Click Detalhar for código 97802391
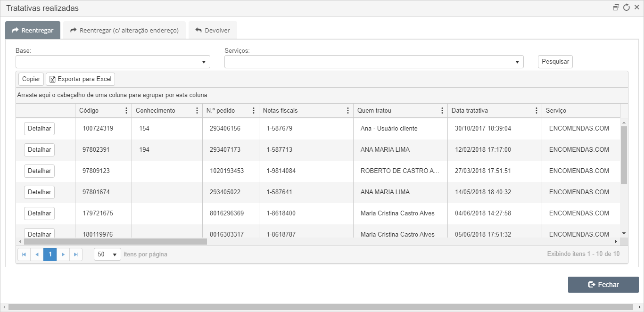 40,150
